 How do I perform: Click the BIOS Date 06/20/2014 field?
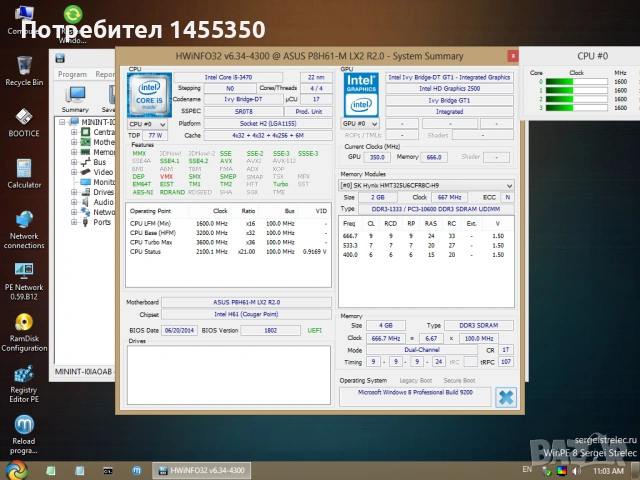pos(180,330)
